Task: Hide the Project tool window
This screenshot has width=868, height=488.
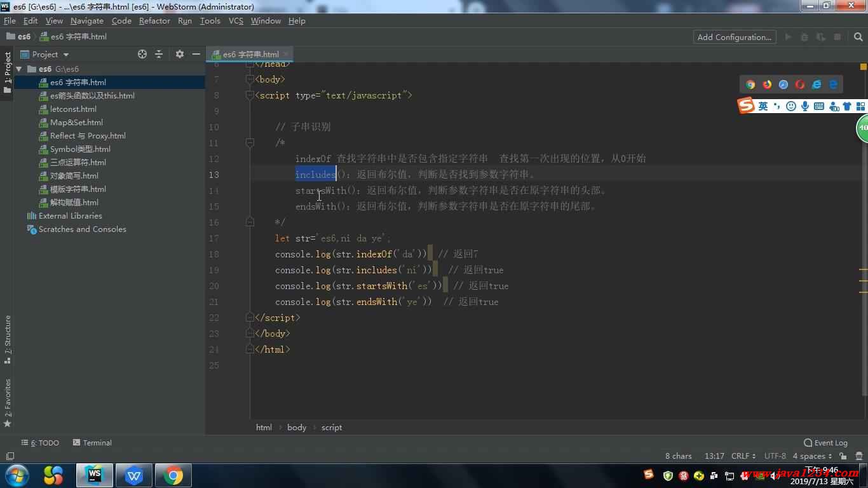Action: pos(196,54)
